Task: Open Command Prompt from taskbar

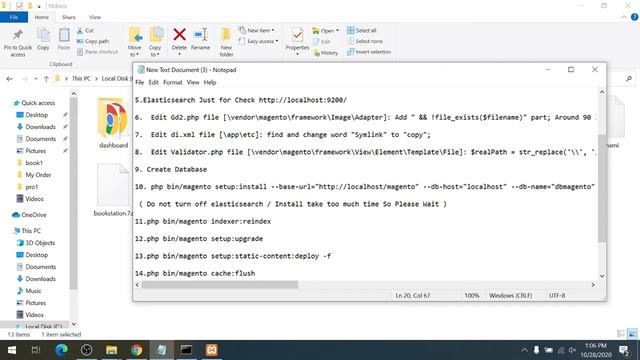Action: click(187, 350)
